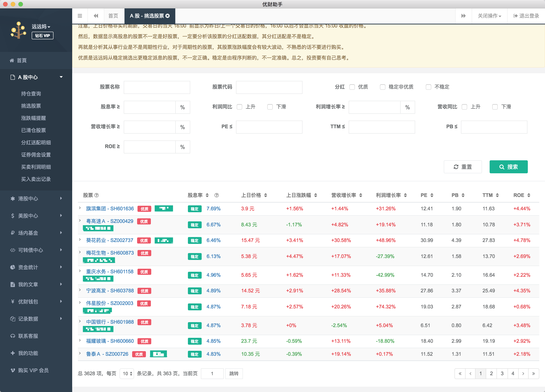Click the question mark icon beside 股票 header

click(97, 195)
